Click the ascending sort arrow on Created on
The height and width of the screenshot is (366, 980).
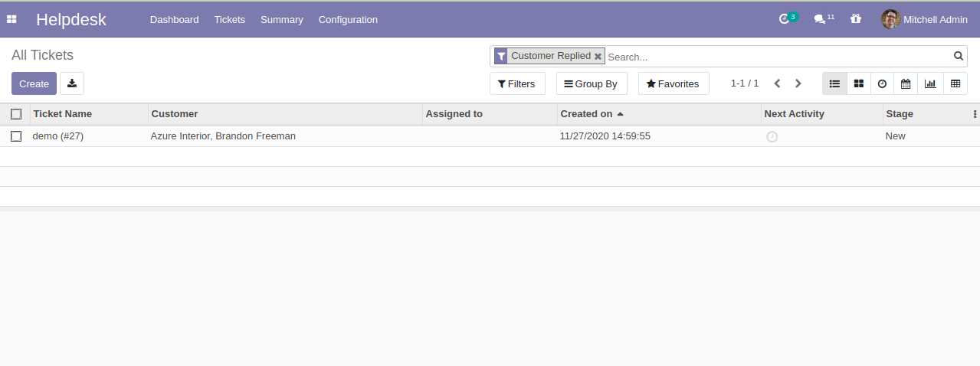point(620,114)
